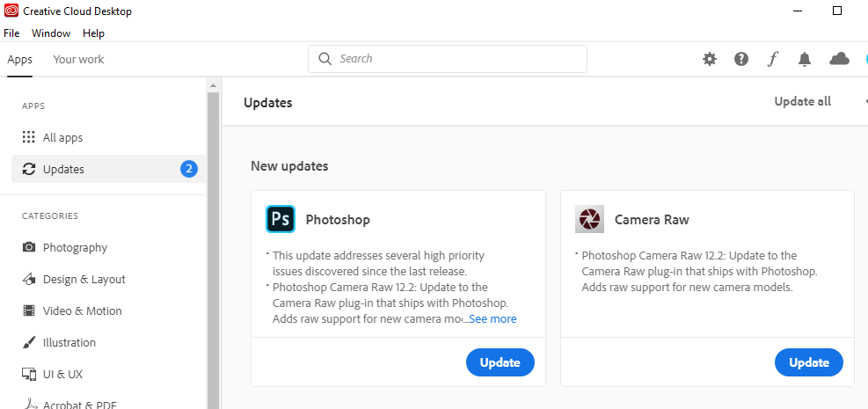Switch to the Your work tab
Viewport: 868px width, 409px height.
[78, 59]
